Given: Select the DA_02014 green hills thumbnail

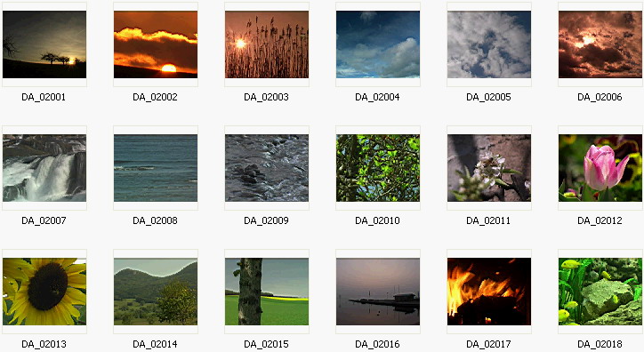Looking at the screenshot, I should click(156, 292).
